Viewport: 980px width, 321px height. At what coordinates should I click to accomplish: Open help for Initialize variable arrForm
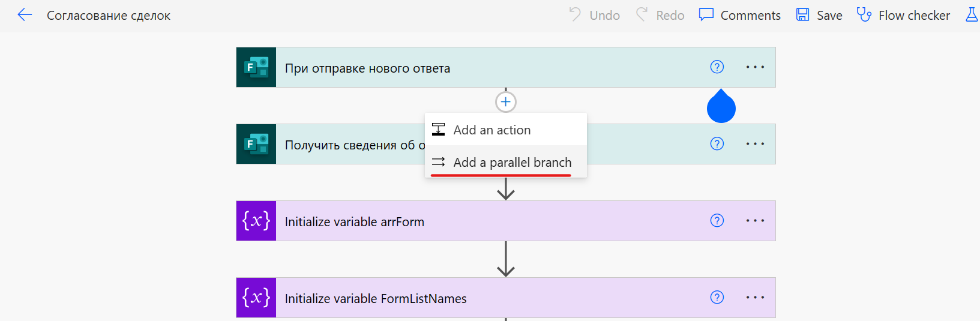pyautogui.click(x=717, y=221)
